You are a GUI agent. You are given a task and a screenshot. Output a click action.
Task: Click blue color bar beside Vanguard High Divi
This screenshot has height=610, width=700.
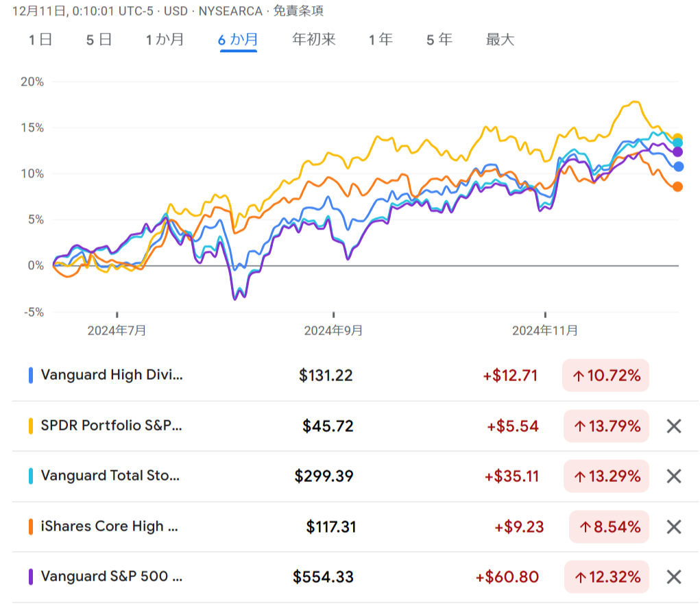click(x=30, y=376)
